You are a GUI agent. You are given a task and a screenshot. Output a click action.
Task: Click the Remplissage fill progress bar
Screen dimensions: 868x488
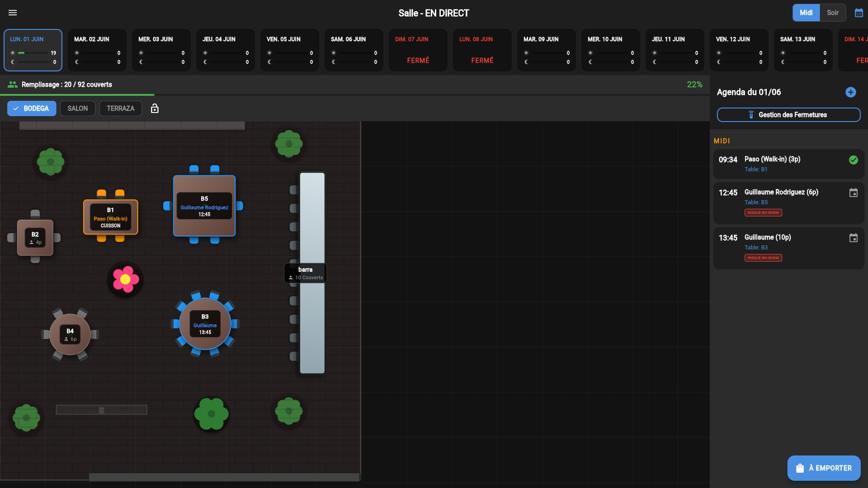[x=354, y=95]
